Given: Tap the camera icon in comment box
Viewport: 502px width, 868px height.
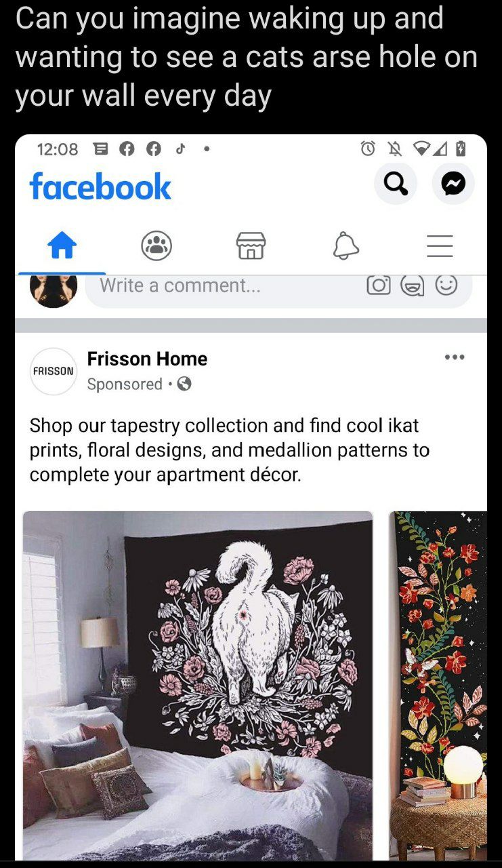Looking at the screenshot, I should point(379,285).
